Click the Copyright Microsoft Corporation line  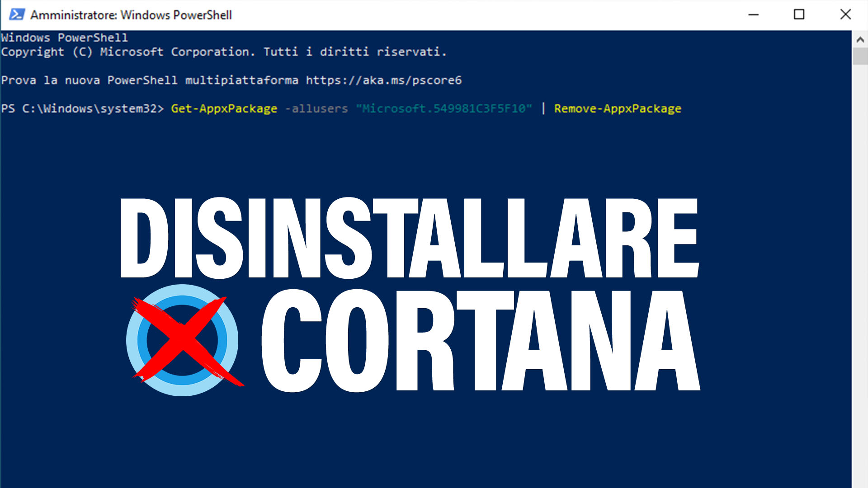pos(223,52)
